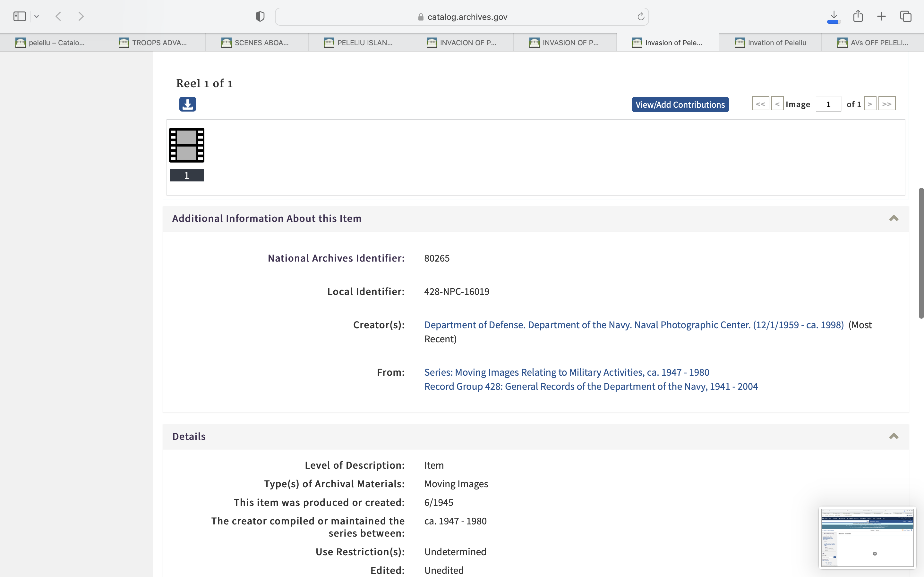This screenshot has height=577, width=924.
Task: Click the Safari sidebar toggle icon
Action: [x=20, y=16]
